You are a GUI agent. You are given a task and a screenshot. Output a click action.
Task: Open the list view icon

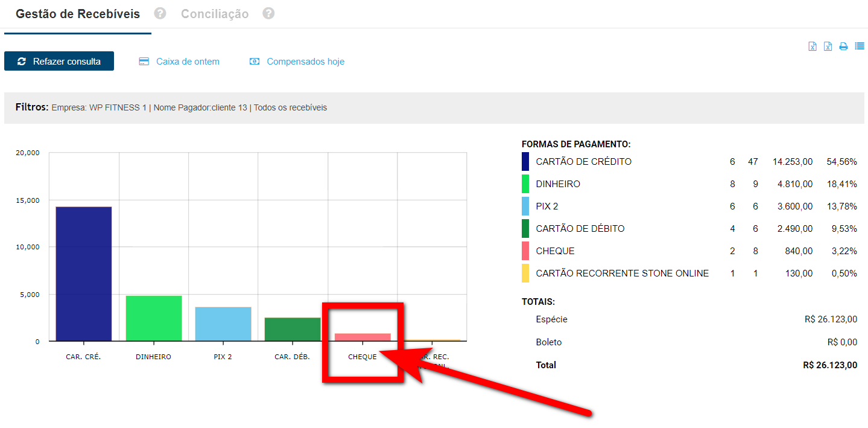(860, 46)
